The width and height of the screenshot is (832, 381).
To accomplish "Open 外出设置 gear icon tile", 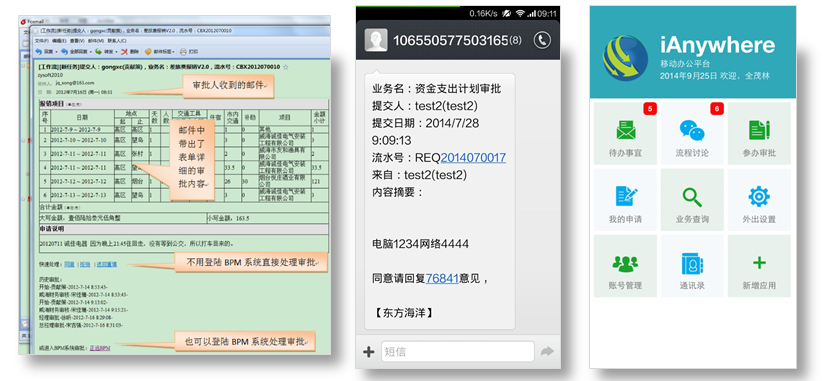I will [x=759, y=200].
